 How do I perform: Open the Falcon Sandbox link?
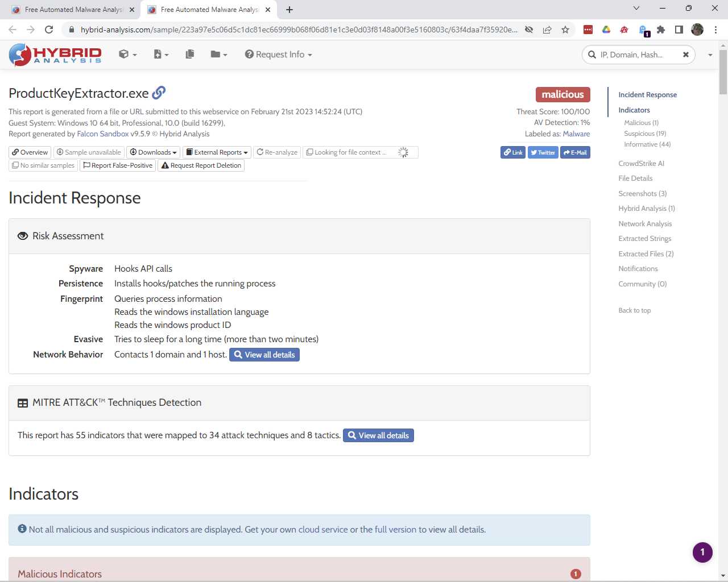[x=103, y=134]
